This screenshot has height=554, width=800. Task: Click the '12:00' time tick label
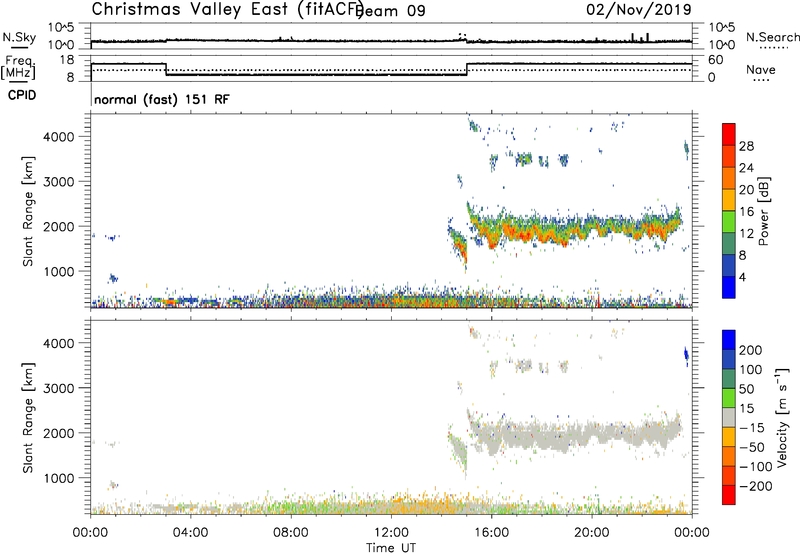(x=391, y=533)
